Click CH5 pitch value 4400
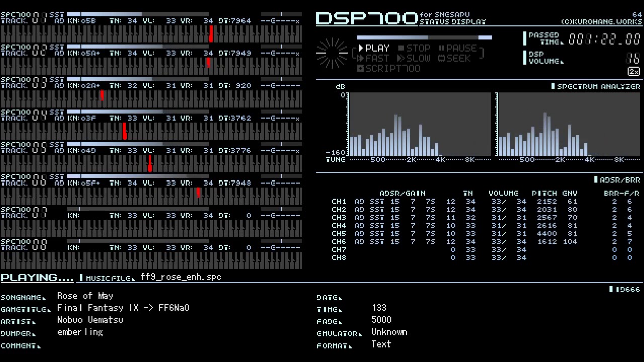The image size is (644, 362). [x=547, y=233]
